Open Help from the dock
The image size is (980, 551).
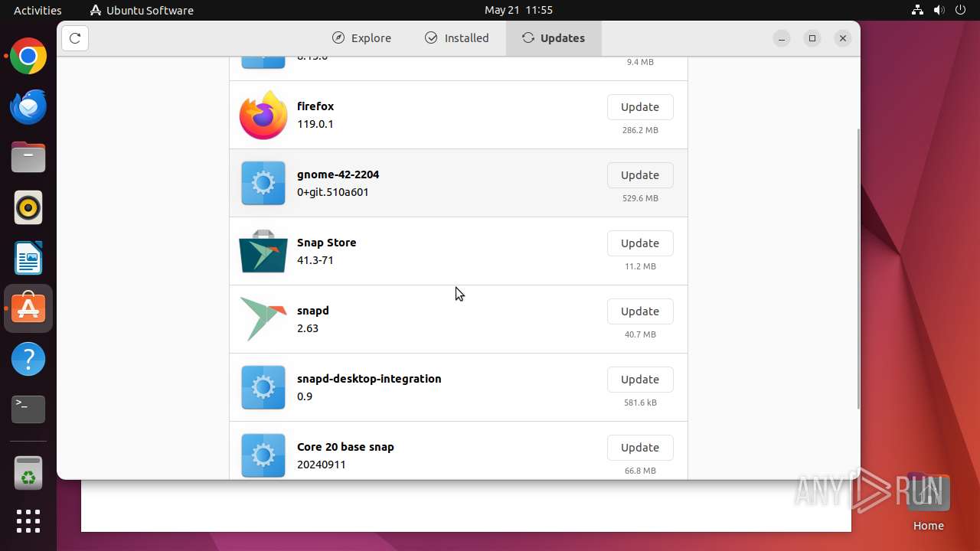[x=28, y=359]
